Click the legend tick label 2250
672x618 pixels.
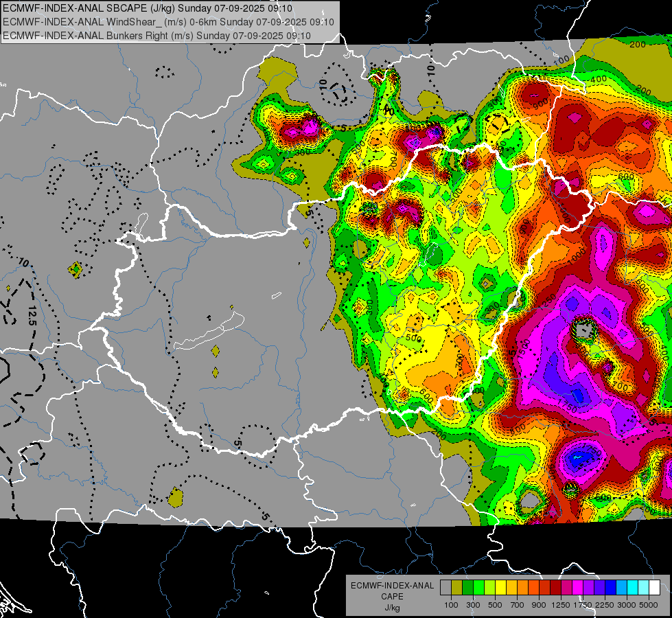coord(605,605)
